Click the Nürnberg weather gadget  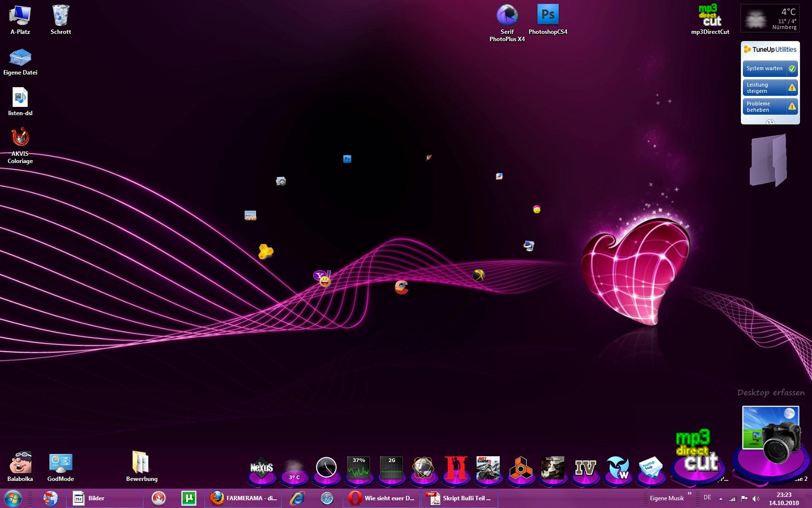[770, 18]
